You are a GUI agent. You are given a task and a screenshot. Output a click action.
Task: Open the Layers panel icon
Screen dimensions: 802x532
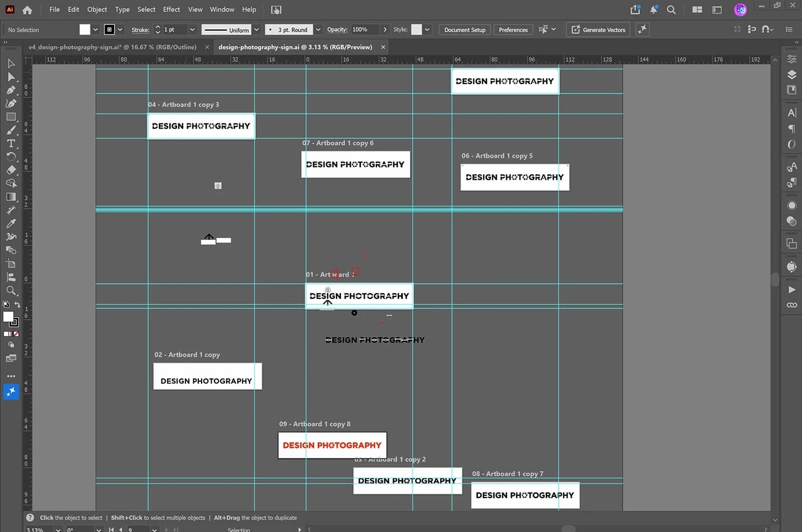[791, 75]
